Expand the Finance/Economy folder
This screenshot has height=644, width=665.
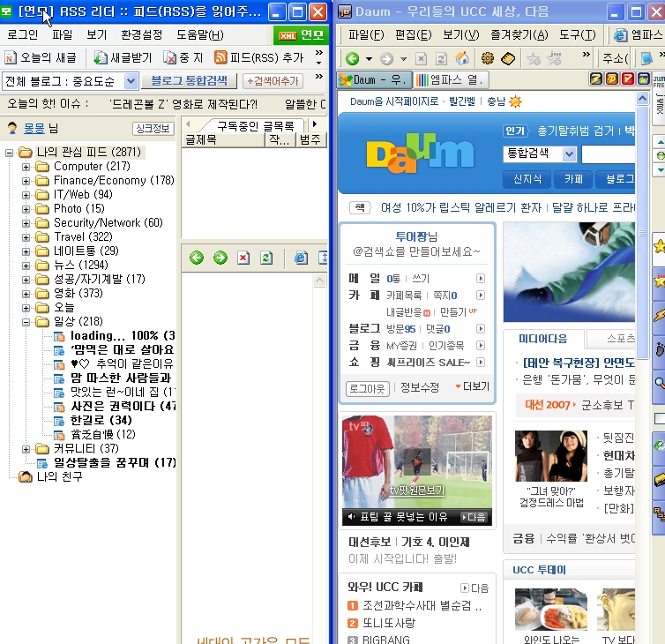[x=26, y=181]
